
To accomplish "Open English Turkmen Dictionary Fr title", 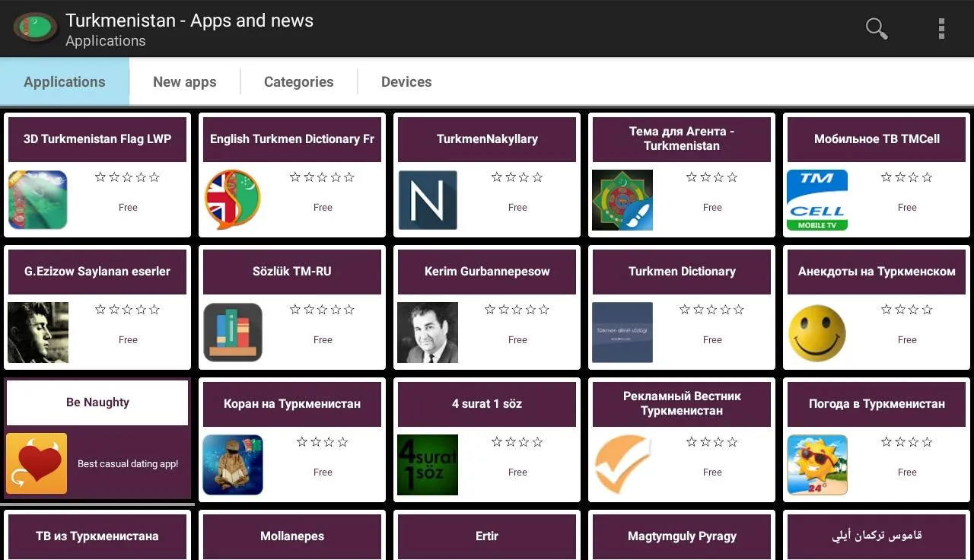I will (292, 139).
